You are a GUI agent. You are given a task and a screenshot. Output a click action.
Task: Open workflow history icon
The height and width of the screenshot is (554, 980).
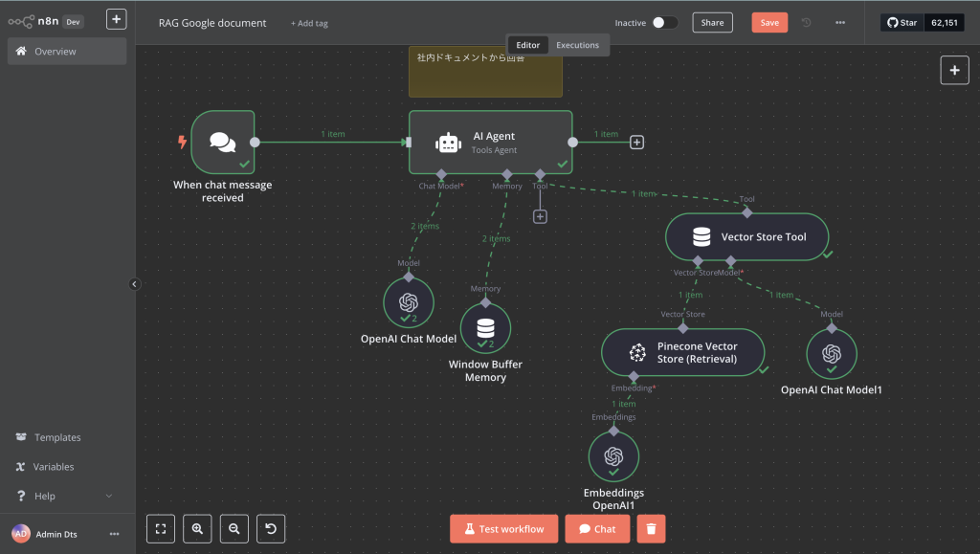806,22
